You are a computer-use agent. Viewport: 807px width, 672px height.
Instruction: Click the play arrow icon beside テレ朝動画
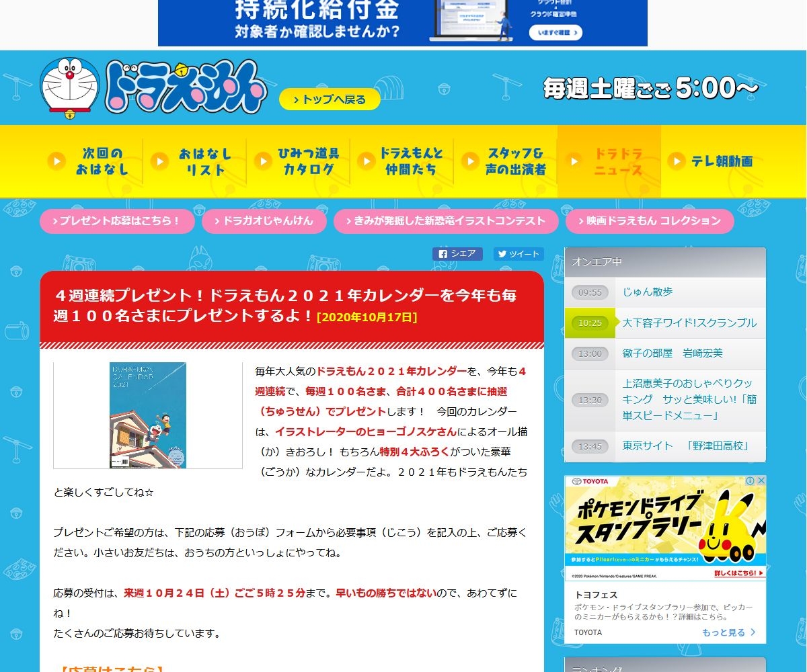click(676, 161)
